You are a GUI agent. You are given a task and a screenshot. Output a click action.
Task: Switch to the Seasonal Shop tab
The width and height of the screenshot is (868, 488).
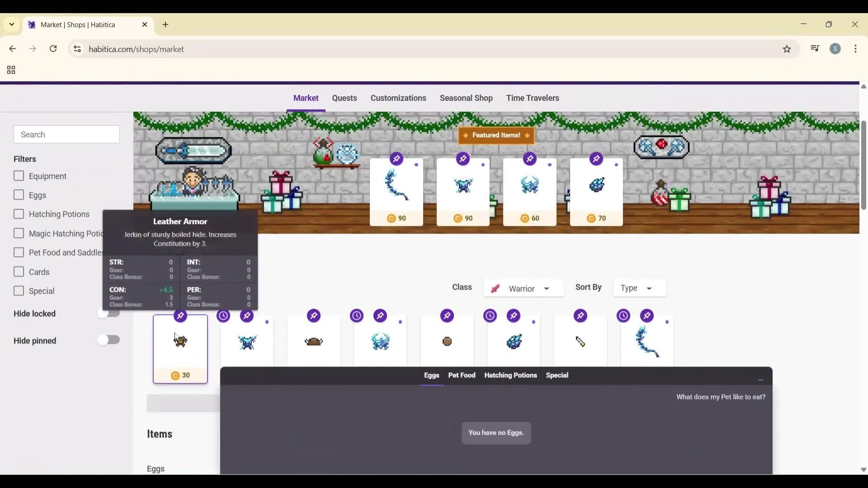(x=467, y=98)
